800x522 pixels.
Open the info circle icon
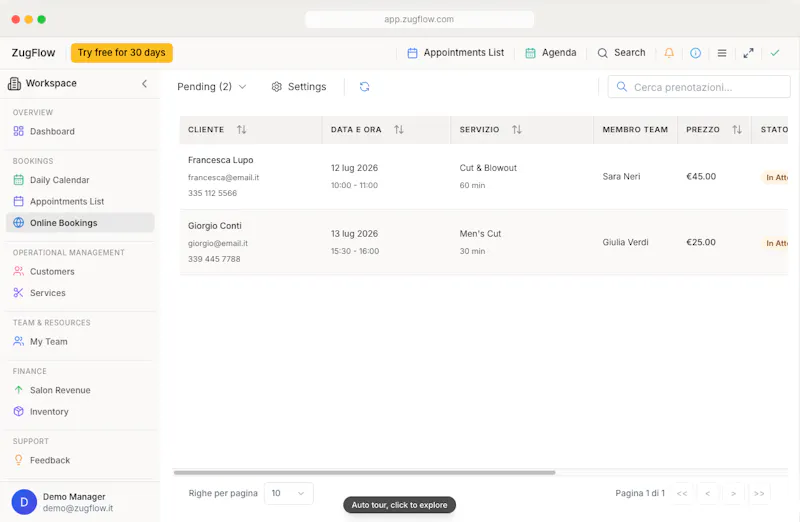pyautogui.click(x=695, y=53)
